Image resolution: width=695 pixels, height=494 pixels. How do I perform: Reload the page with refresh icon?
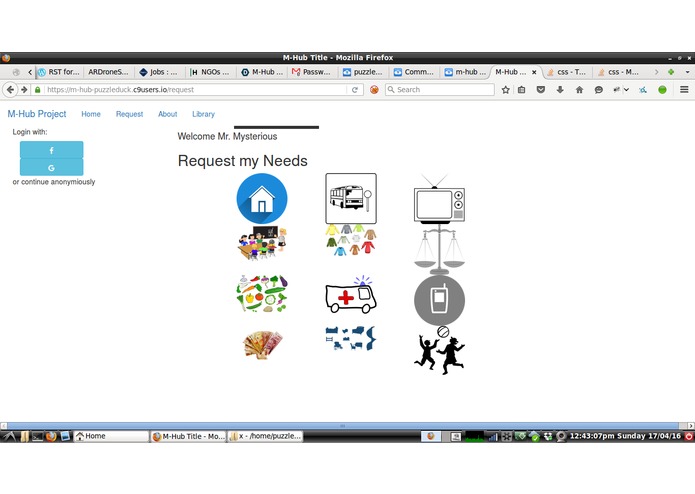point(355,89)
